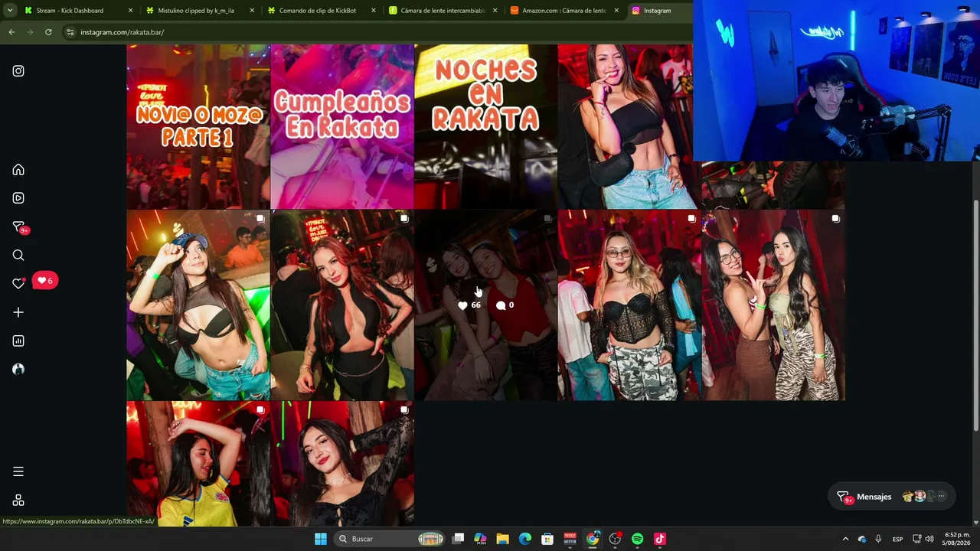
Task: Open the volume control in system tray
Action: pyautogui.click(x=929, y=539)
